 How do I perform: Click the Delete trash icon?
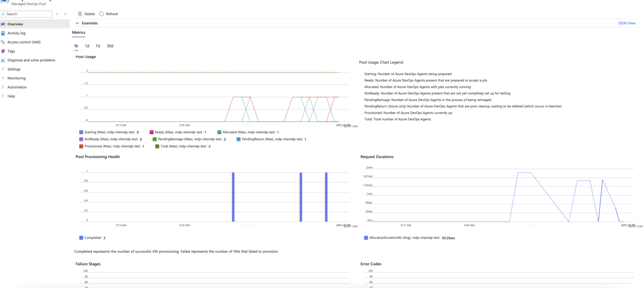pyautogui.click(x=80, y=13)
